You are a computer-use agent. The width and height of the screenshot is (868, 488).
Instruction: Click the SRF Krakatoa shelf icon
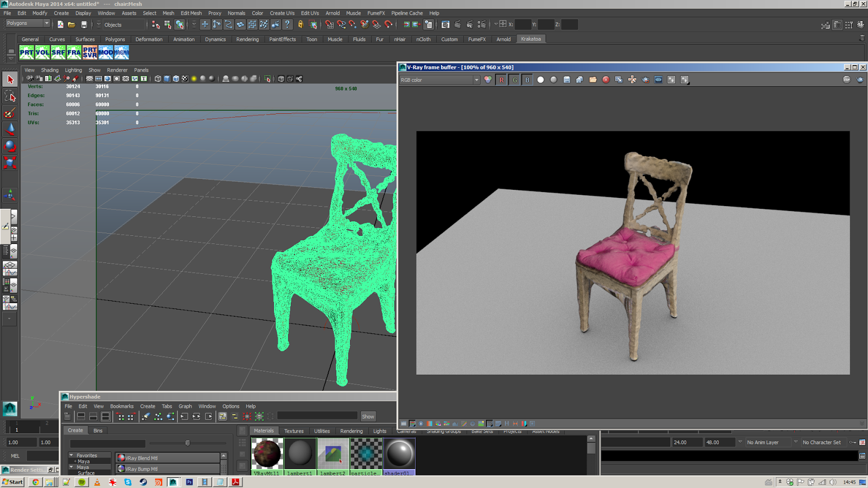58,52
